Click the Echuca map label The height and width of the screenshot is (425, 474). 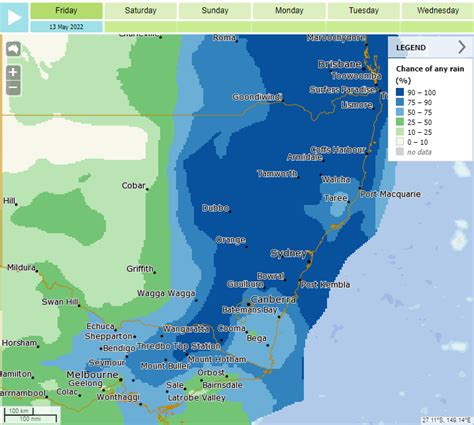point(100,326)
